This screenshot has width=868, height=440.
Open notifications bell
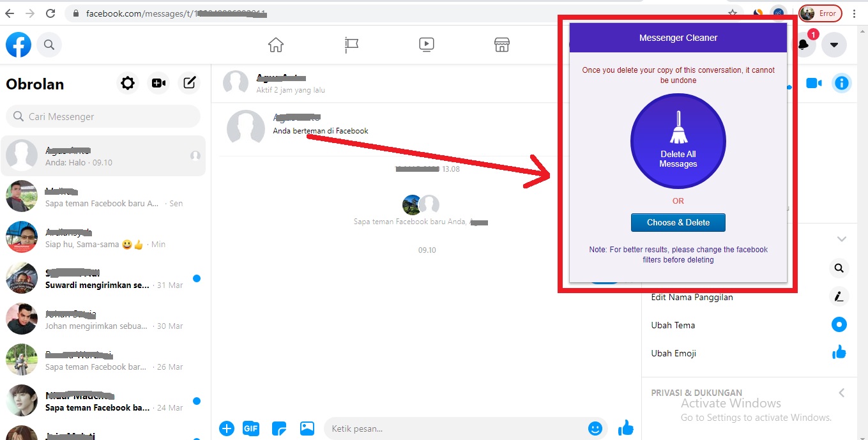803,45
